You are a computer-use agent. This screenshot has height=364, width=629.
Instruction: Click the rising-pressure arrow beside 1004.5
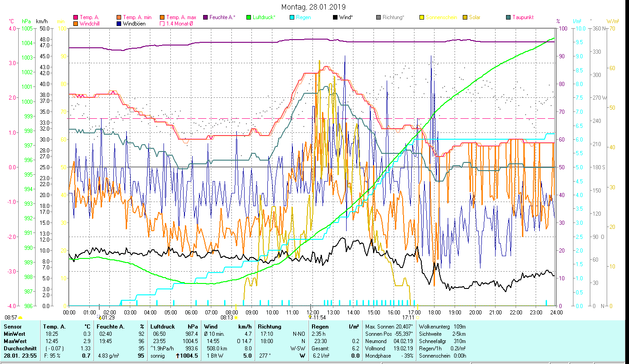click(177, 356)
